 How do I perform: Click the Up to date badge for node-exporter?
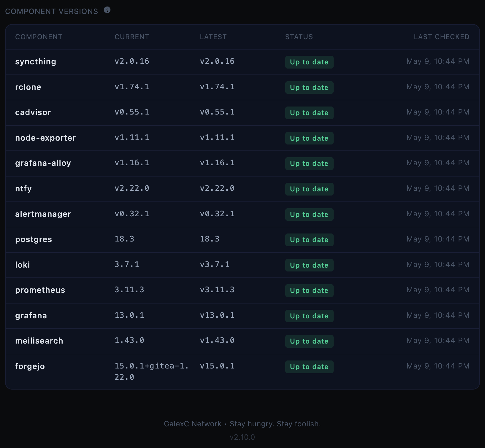click(x=309, y=138)
